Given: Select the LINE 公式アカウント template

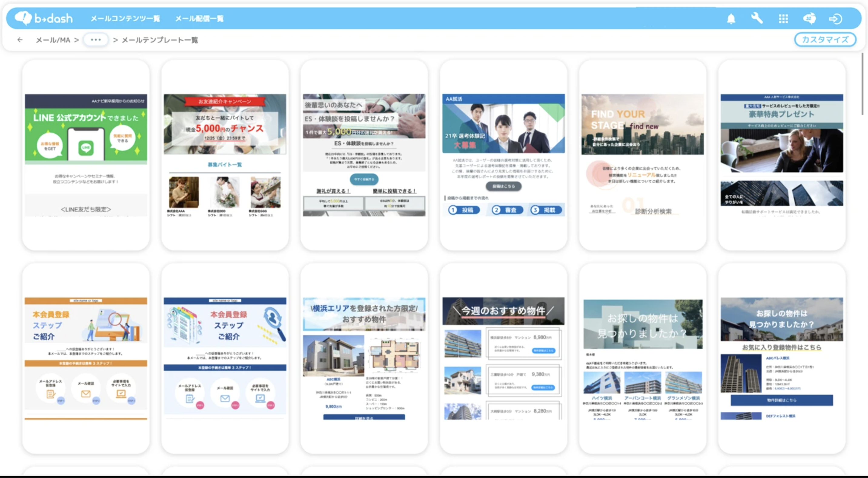Looking at the screenshot, I should 86,155.
